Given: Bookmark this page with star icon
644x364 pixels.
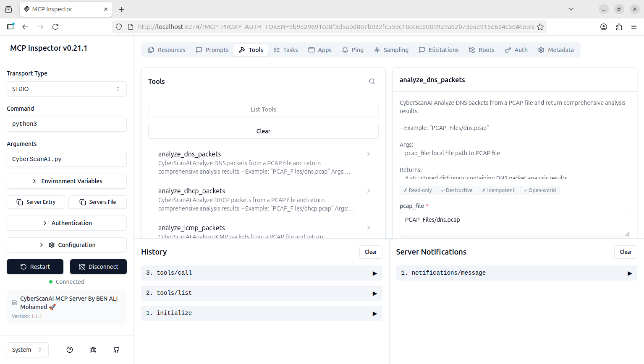Looking at the screenshot, I should [540, 27].
